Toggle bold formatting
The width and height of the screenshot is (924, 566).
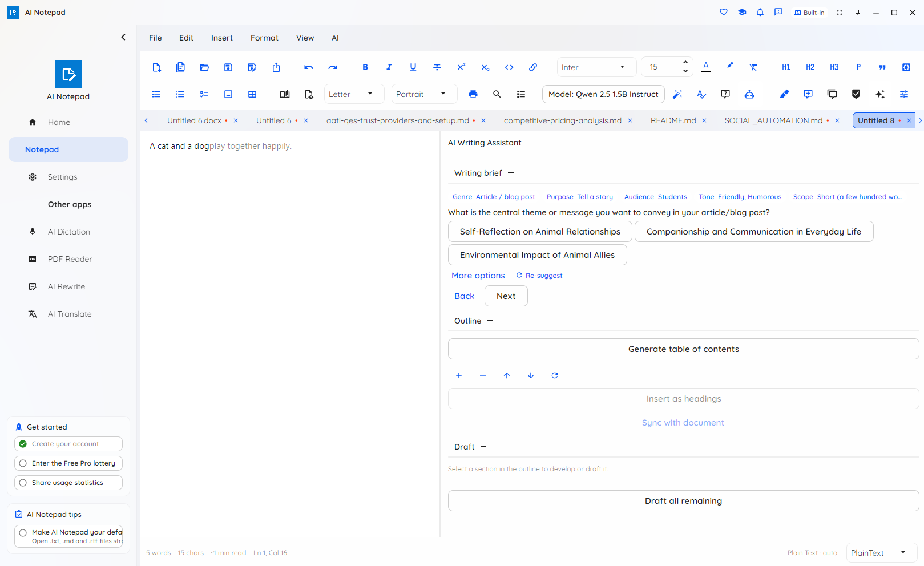pos(365,67)
